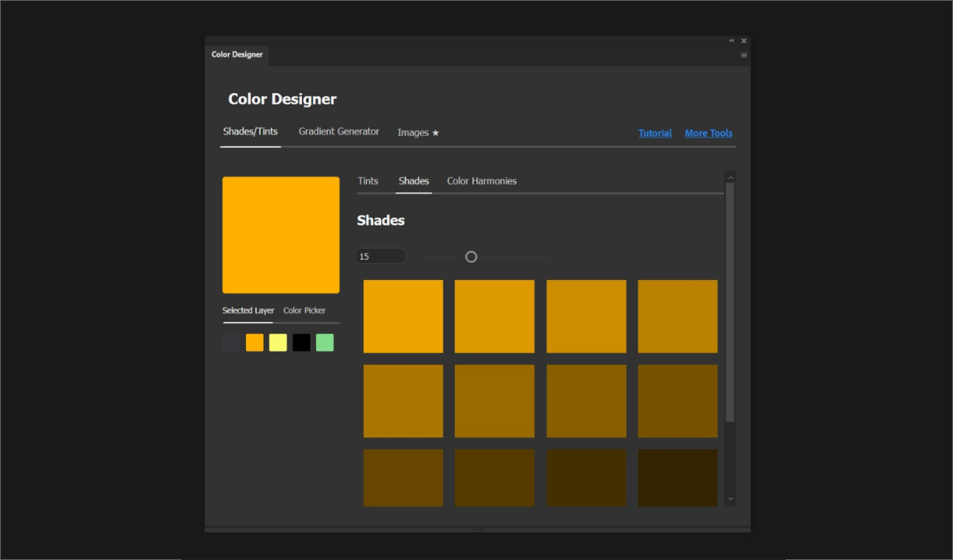The width and height of the screenshot is (953, 560).
Task: Collapse the panel with the double-arrow icon
Action: (731, 41)
